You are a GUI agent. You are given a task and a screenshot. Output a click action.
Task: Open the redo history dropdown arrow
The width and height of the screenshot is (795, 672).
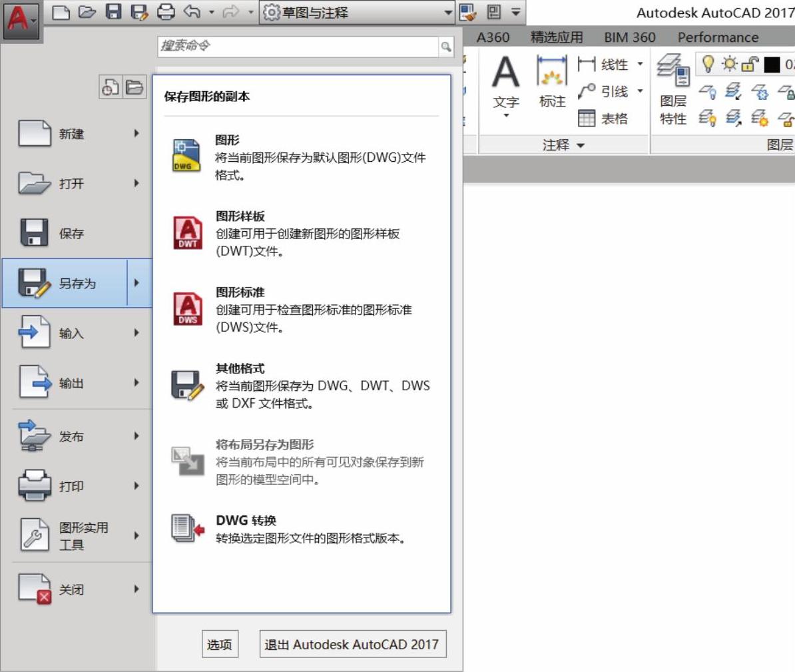pyautogui.click(x=250, y=12)
